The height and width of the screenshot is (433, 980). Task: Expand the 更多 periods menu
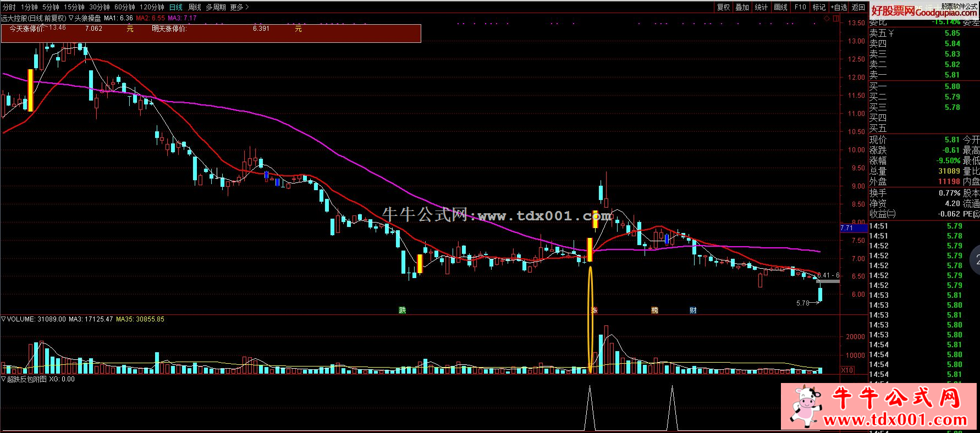(239, 7)
